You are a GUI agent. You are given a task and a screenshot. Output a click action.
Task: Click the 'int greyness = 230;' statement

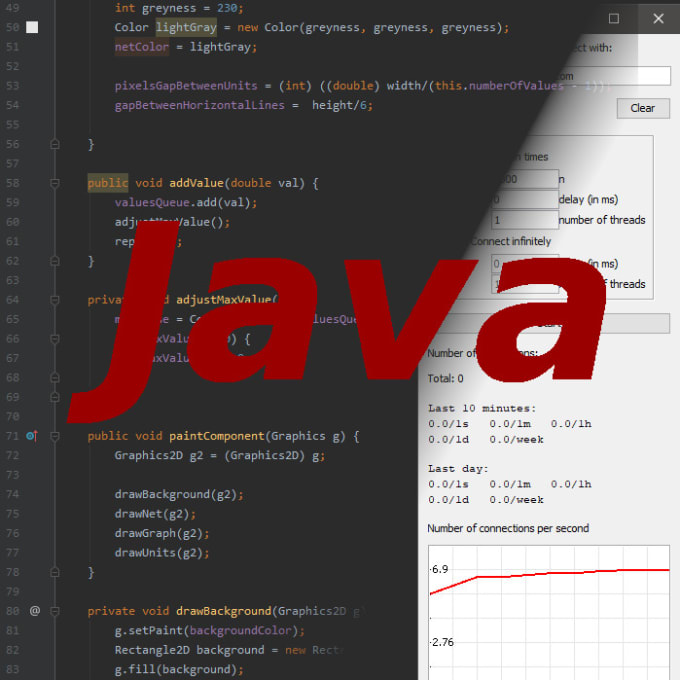(179, 8)
